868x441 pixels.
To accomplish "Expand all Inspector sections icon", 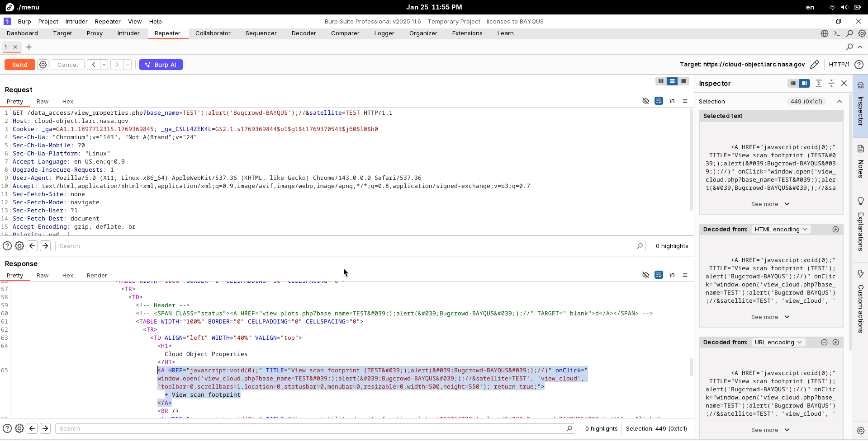I will pos(819,83).
